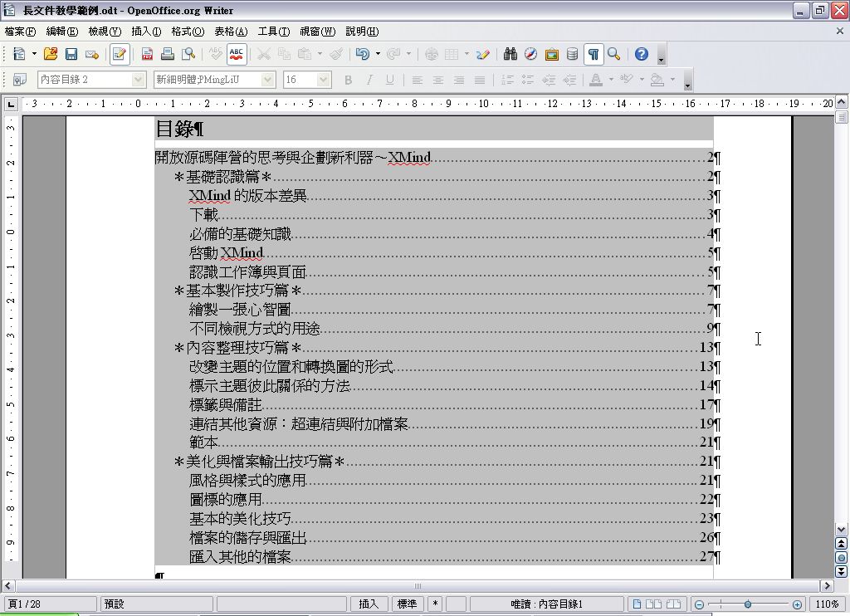Click zoom in plus button
This screenshot has height=616, width=850.
[797, 604]
